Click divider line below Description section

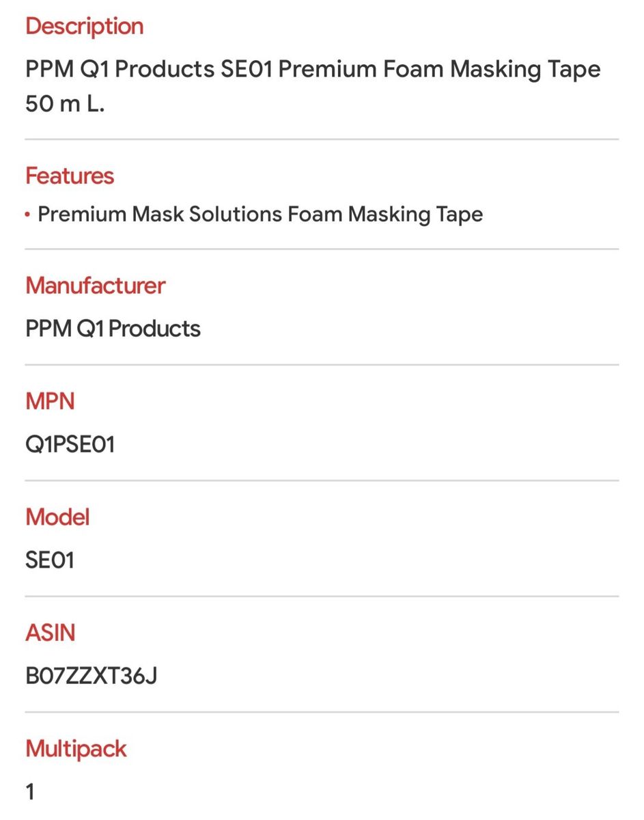click(x=322, y=139)
